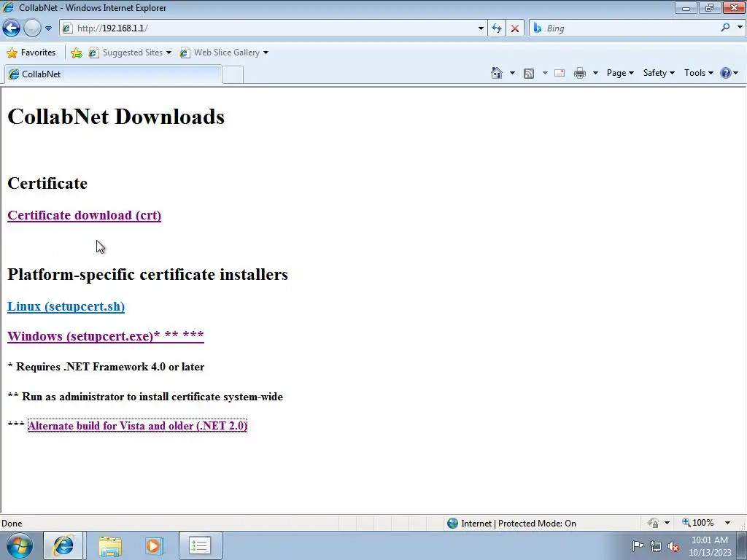Click the Run as administrator note
This screenshot has height=560, width=747.
coord(145,397)
